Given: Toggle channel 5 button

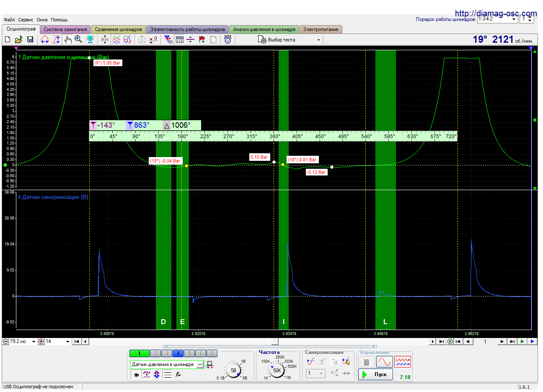Looking at the screenshot, I should point(189,353).
